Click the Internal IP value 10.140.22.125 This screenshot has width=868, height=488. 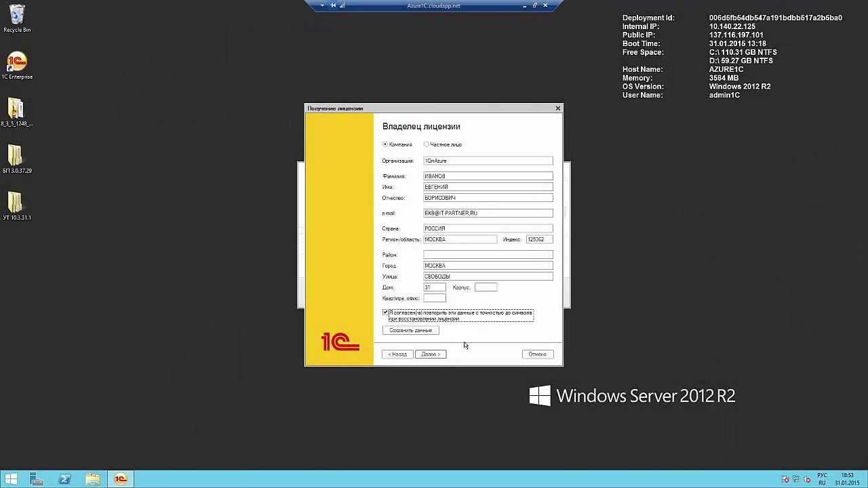(x=732, y=26)
